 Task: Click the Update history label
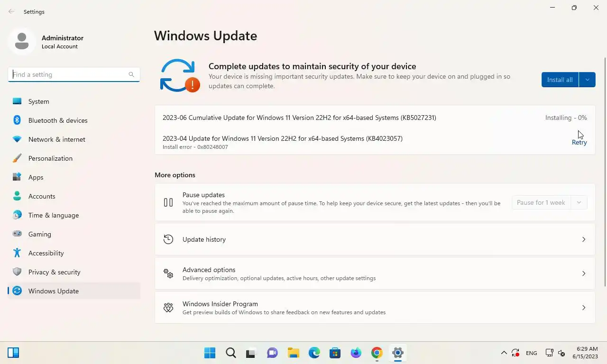pos(204,239)
